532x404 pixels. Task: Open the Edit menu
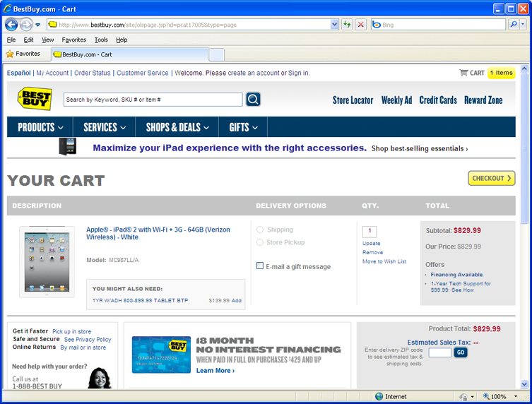click(x=28, y=40)
